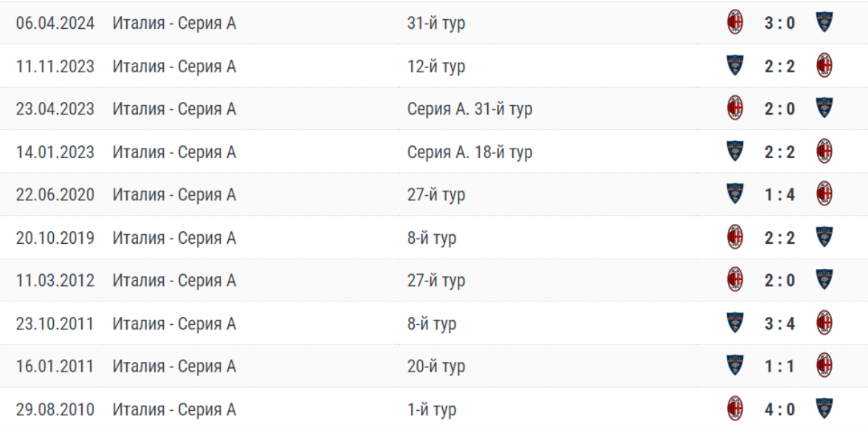Click the 20.10.2019 match date
Image resolution: width=868 pixels, height=430 pixels.
pyautogui.click(x=55, y=237)
